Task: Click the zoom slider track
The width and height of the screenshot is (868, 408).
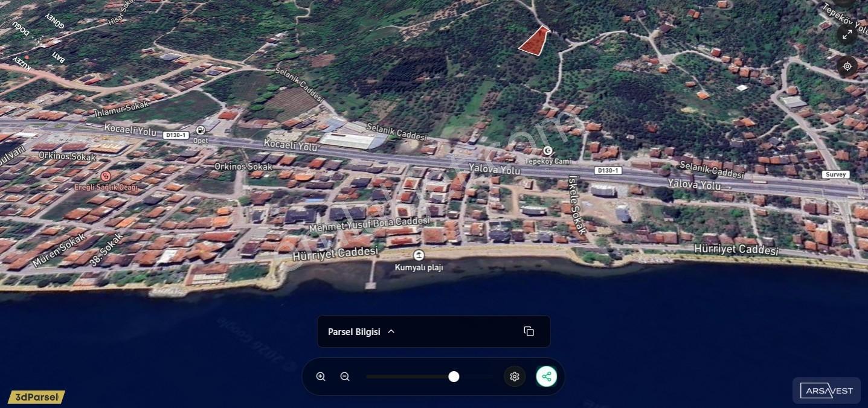Action: 429,377
